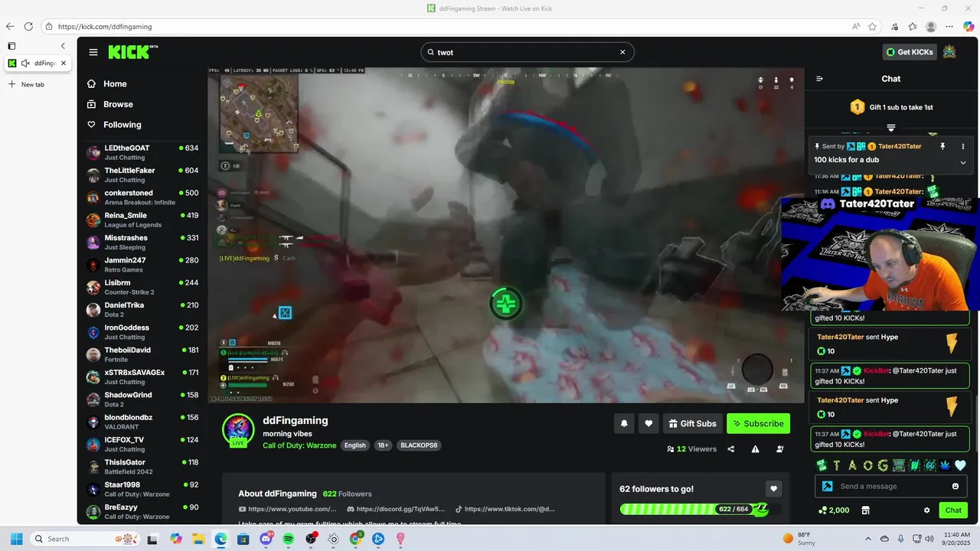Open the channel moderators/user icon
This screenshot has height=551, width=980.
[x=780, y=449]
